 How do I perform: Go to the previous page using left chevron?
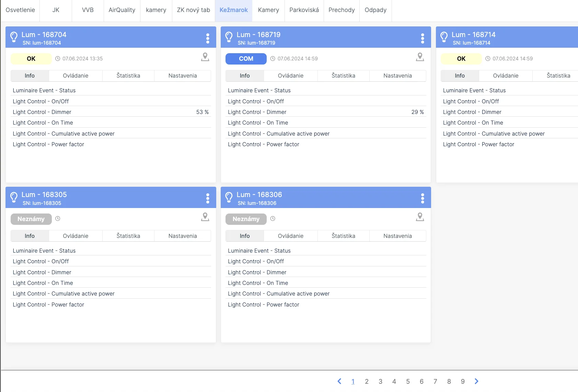coord(339,381)
